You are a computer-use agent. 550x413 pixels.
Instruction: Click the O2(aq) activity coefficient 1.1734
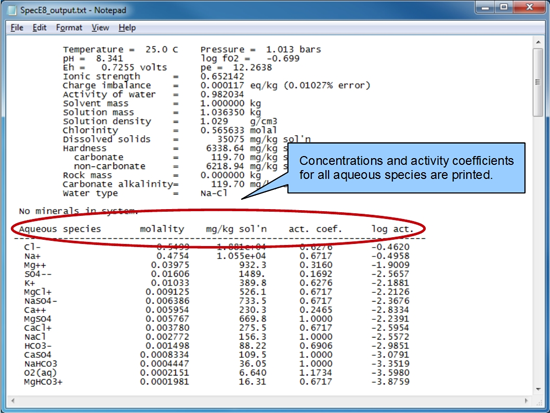[x=316, y=373]
